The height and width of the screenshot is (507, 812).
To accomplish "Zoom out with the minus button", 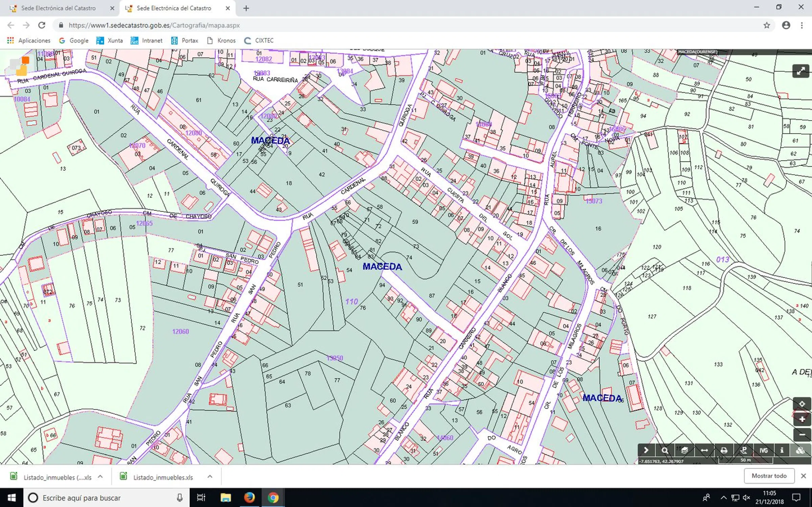I will pos(802,434).
